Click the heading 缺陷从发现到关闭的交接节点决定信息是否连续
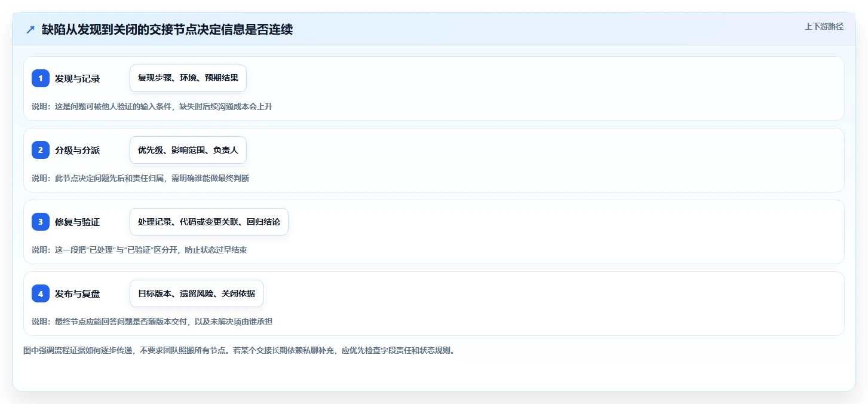Image resolution: width=868 pixels, height=404 pixels. (167, 29)
